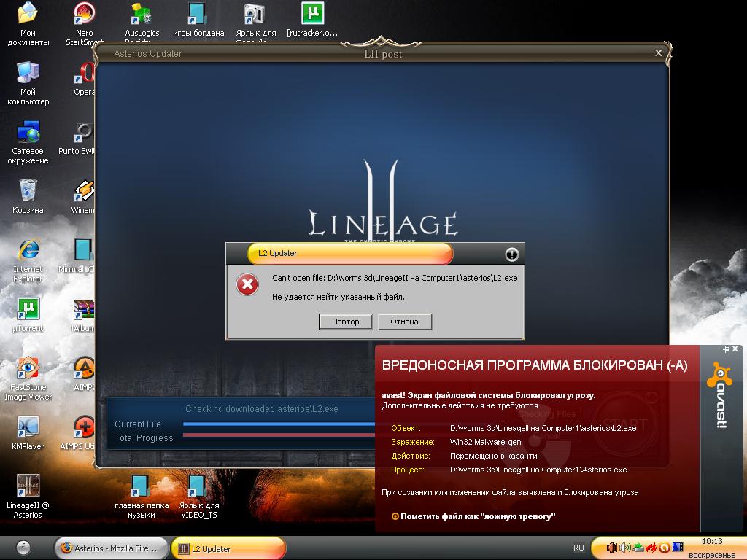Screen dimensions: 747x560
Task: Open FastStone Image Viewer shortcut
Action: 28,378
